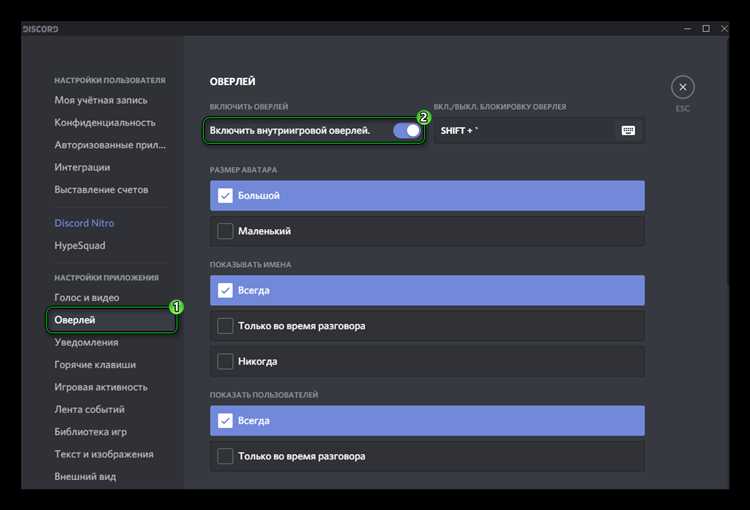Open Моя учётная запись settings
The image size is (750, 510).
coord(101,100)
